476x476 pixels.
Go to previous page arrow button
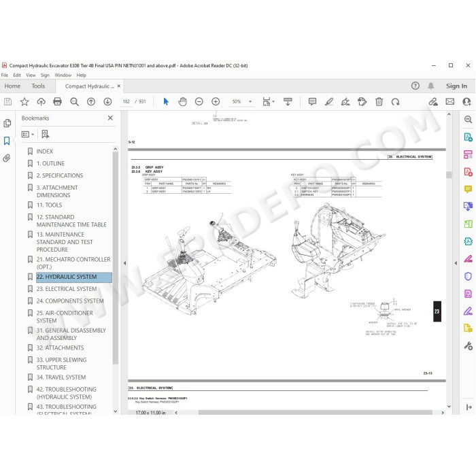91,102
